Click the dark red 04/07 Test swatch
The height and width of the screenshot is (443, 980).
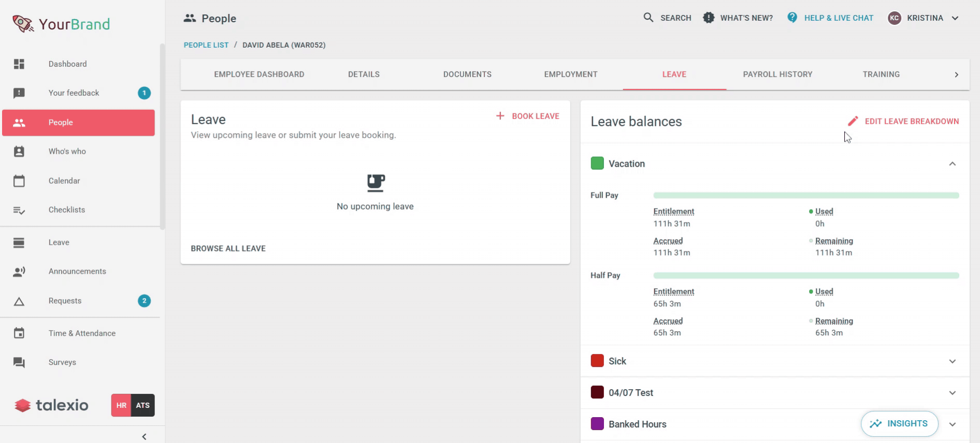pos(597,392)
